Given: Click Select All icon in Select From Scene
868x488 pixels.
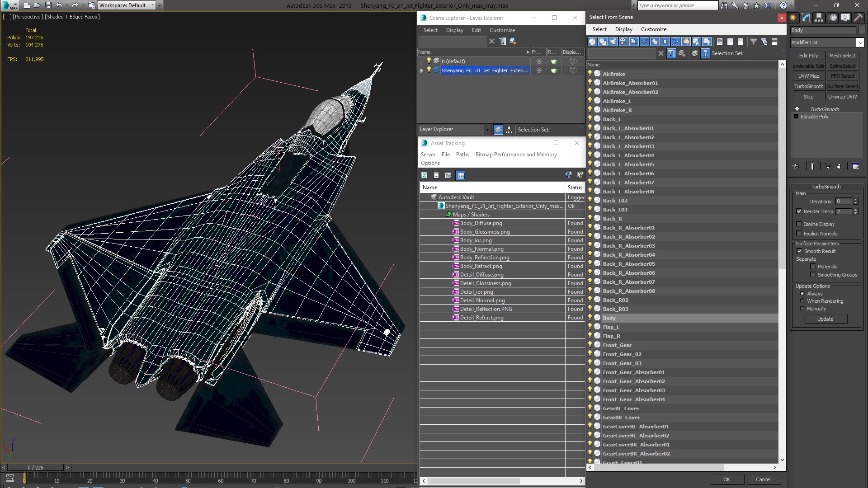Looking at the screenshot, I should (719, 42).
